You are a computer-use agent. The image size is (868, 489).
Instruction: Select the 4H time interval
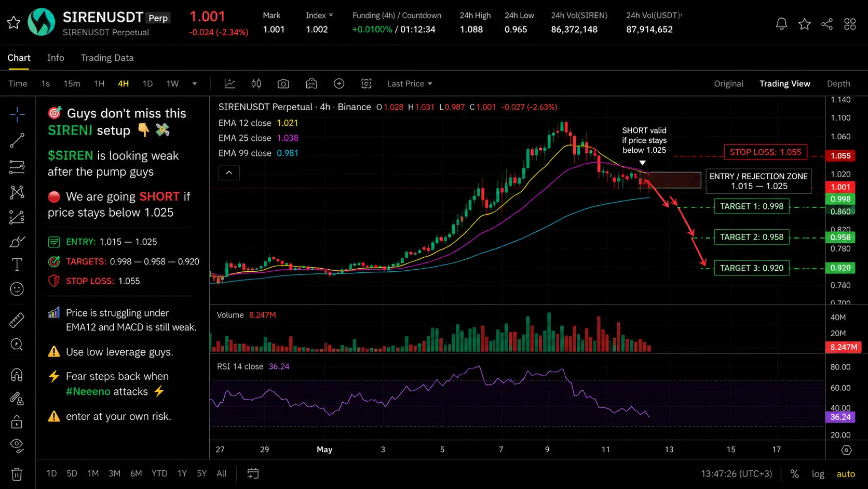[124, 84]
